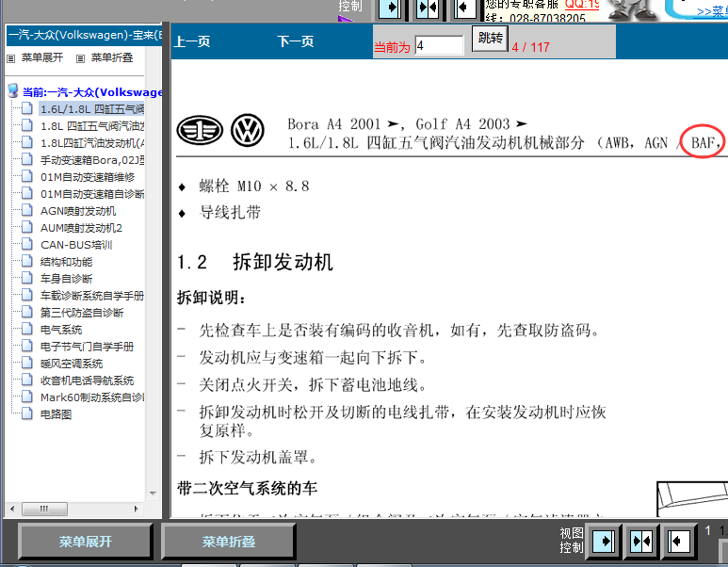Click the QQ customer service link
The height and width of the screenshot is (567, 728).
581,5
